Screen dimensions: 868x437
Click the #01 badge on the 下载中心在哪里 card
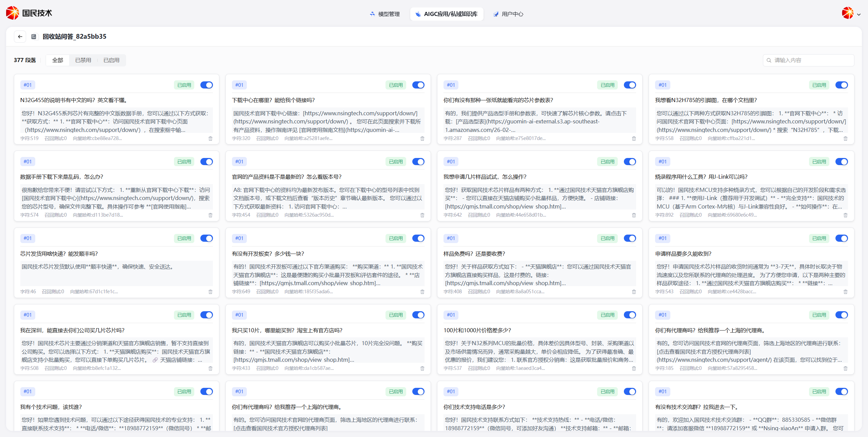click(239, 85)
